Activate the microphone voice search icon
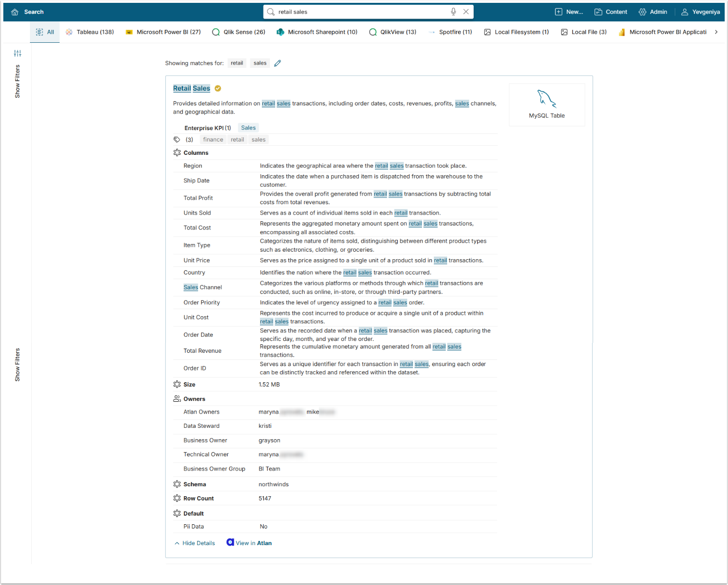 point(453,12)
